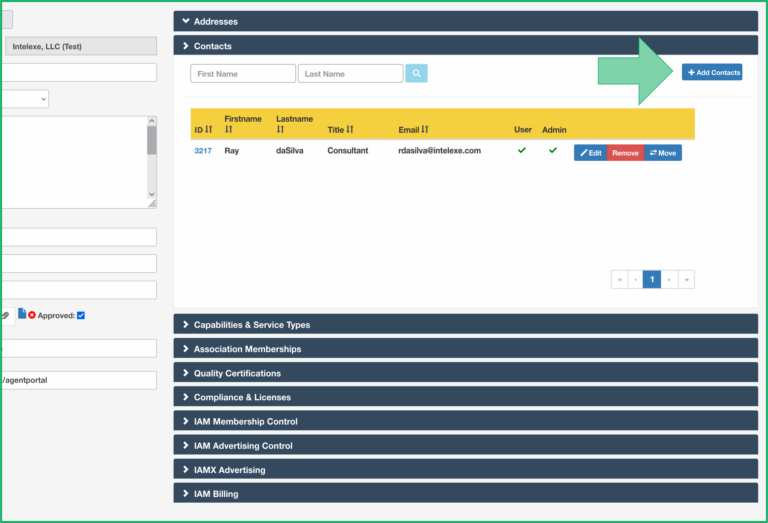Move contact Ray daSilva
Screen dimensions: 768x523
[x=663, y=153]
